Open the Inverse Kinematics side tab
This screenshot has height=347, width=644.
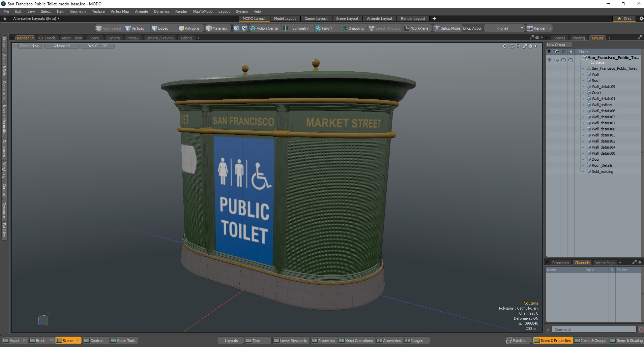tap(4, 120)
